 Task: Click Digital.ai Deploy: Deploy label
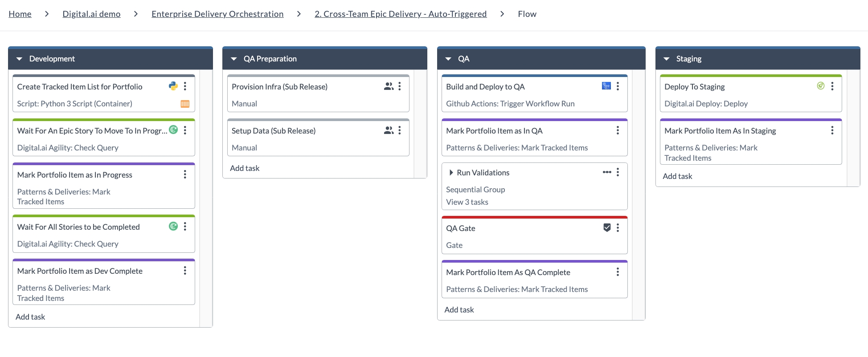(706, 104)
